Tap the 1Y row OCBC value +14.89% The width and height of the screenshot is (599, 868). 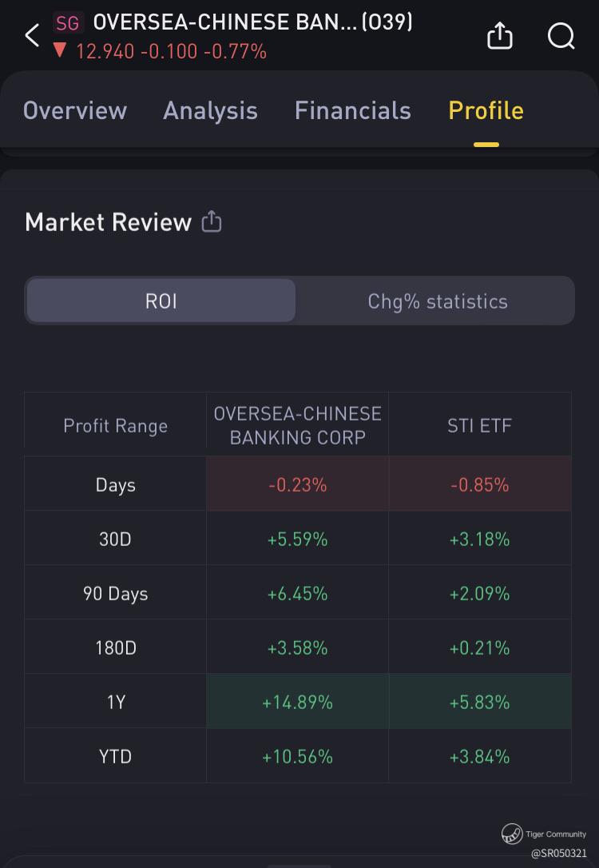297,702
